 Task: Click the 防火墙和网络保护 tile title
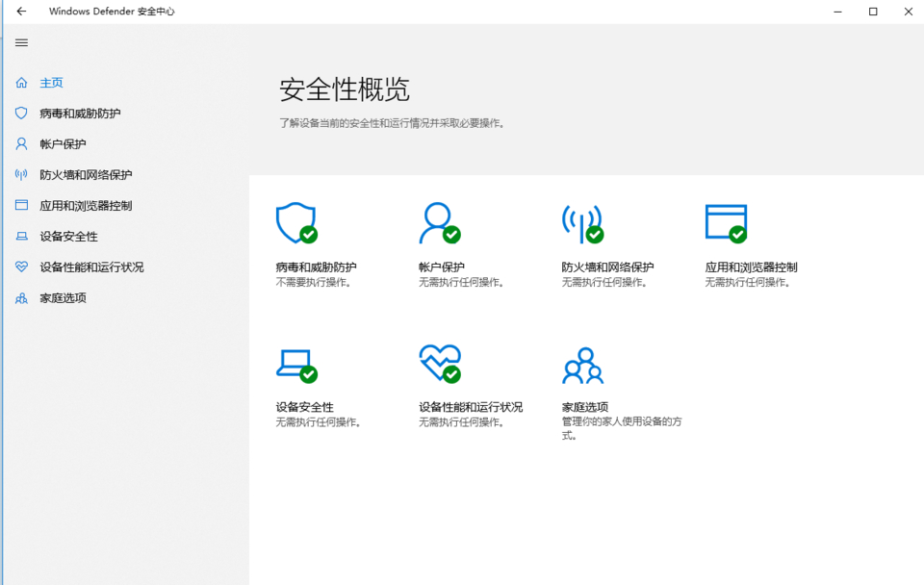[608, 267]
